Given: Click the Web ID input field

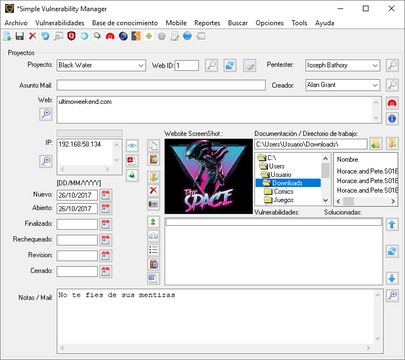Looking at the screenshot, I should tap(187, 65).
